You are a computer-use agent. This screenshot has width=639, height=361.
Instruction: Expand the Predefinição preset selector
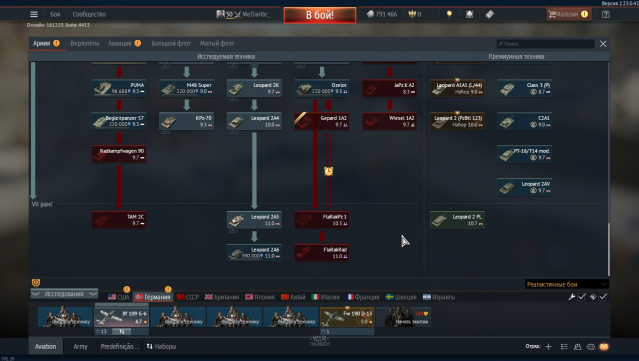click(x=119, y=346)
